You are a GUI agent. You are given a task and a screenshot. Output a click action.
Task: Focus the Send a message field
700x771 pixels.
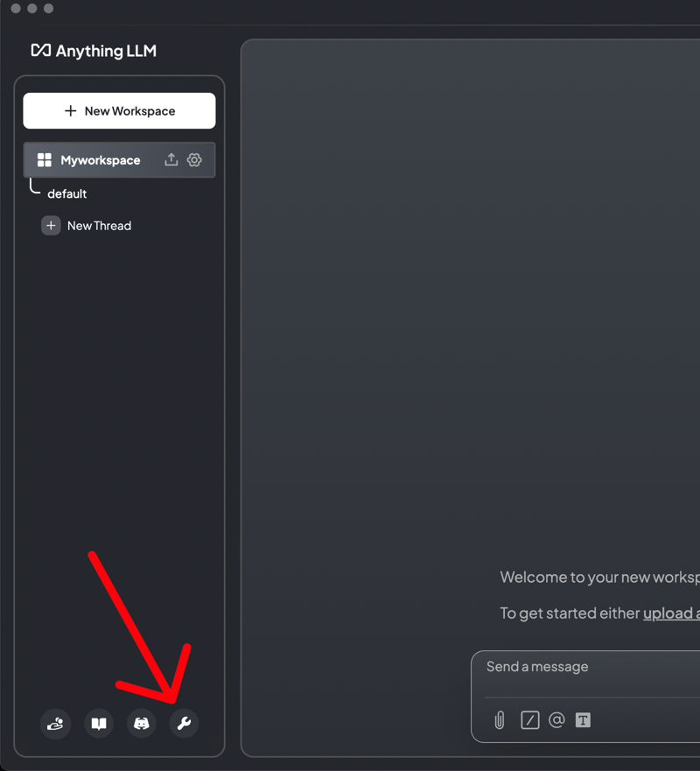coord(592,667)
